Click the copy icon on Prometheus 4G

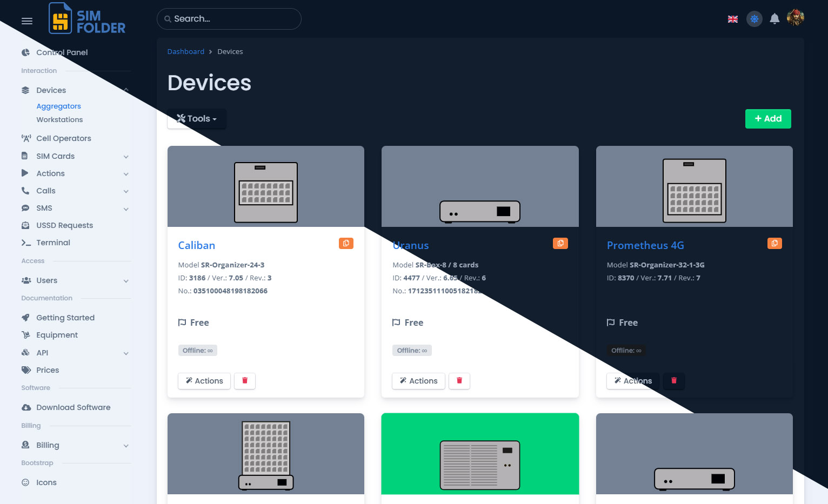pos(774,244)
